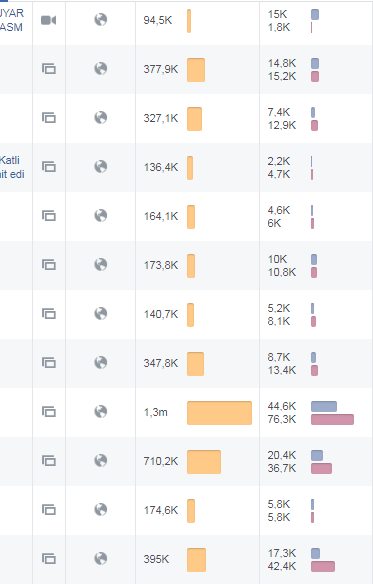The height and width of the screenshot is (584, 373).
Task: Click album icon in 1,3m reach row
Action: coord(49,412)
